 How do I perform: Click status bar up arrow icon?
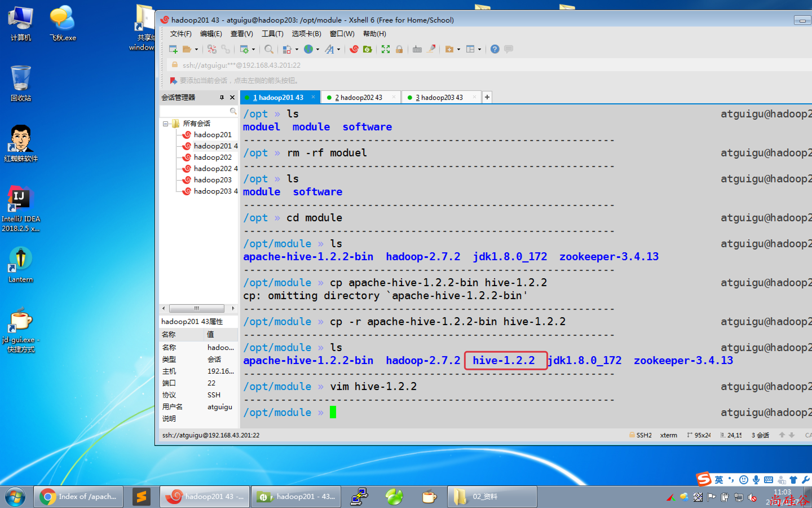pyautogui.click(x=782, y=435)
